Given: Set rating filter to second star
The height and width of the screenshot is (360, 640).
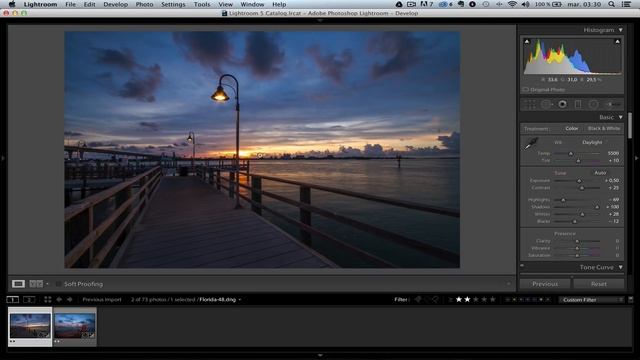Looking at the screenshot, I should 467,300.
